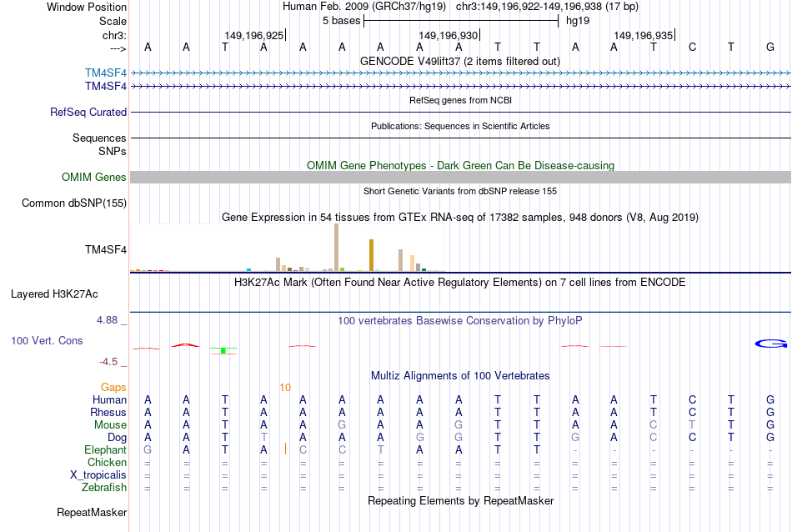Click the Common dbSNP(155) track label
Viewport: 792px width, 532px height.
coord(74,203)
